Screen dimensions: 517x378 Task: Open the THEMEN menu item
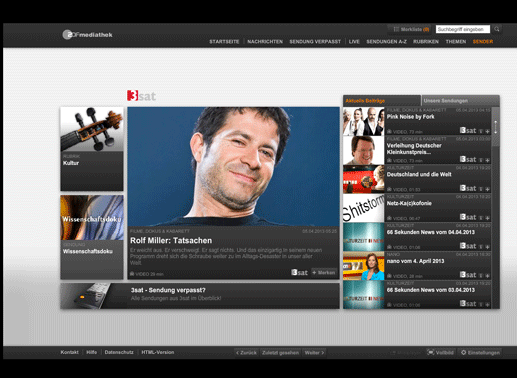456,42
